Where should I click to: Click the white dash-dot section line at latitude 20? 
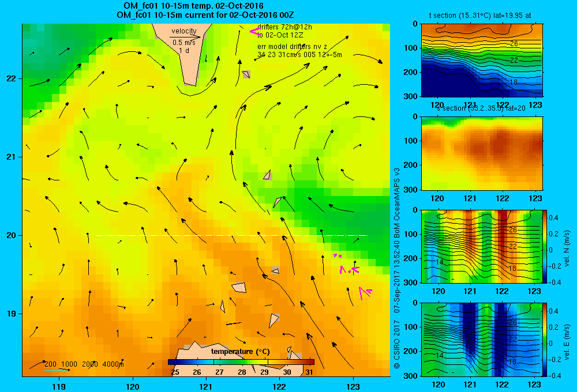tap(231, 235)
